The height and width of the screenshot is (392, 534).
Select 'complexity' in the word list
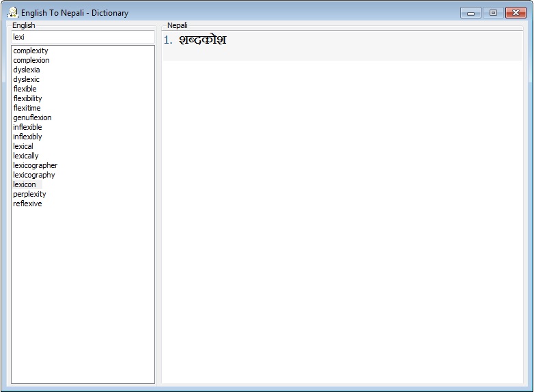tap(31, 51)
